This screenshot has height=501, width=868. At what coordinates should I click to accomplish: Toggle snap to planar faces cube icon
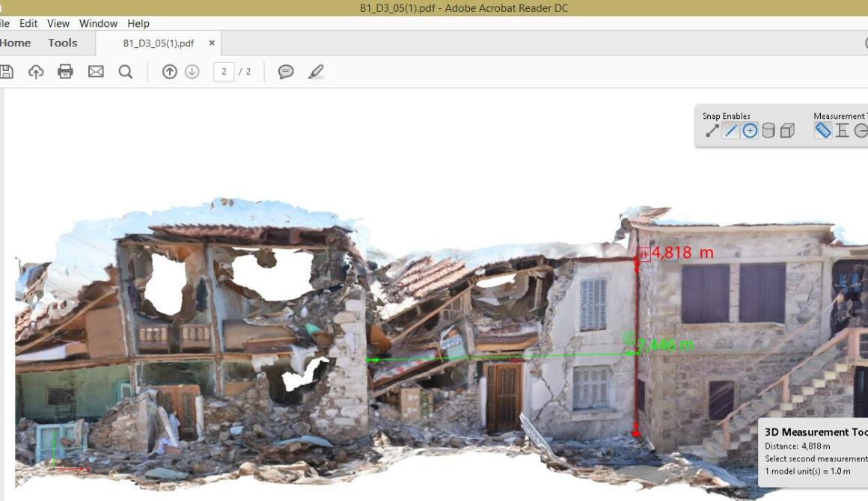pyautogui.click(x=787, y=131)
